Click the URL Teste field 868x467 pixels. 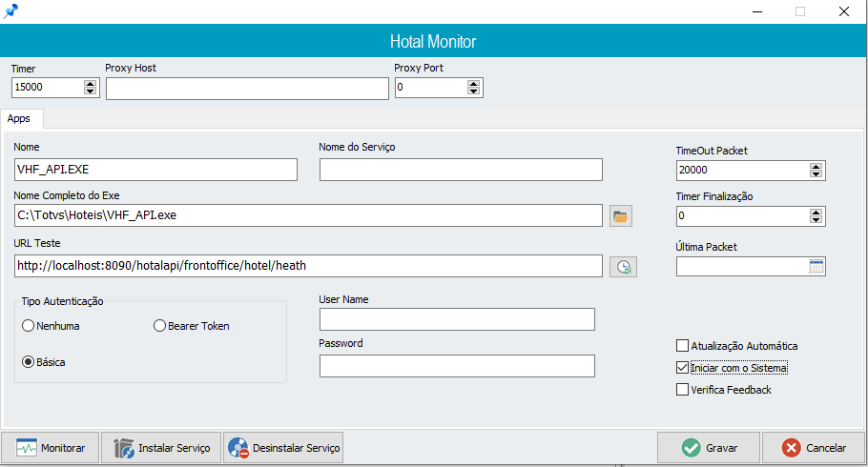coord(308,266)
